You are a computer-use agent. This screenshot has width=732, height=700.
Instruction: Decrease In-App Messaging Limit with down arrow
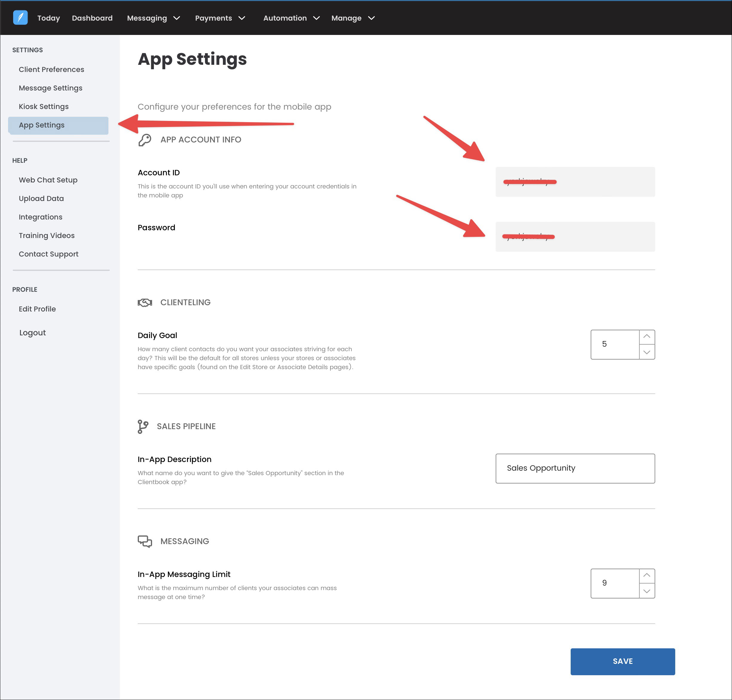tap(647, 591)
